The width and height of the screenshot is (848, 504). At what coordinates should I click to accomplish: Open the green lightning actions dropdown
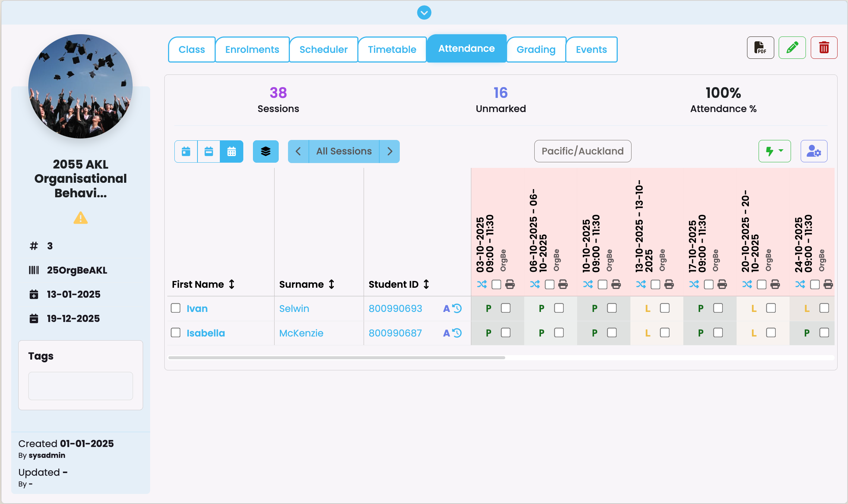[x=774, y=151]
